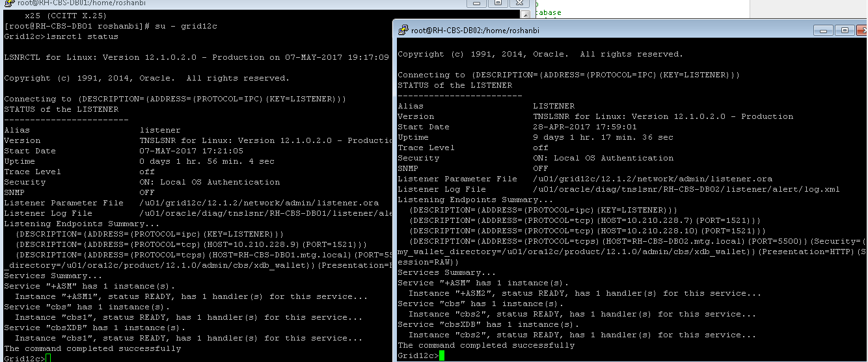Click the green cursor at DB02 Grid12c prompt
This screenshot has width=868, height=362.
(x=442, y=356)
